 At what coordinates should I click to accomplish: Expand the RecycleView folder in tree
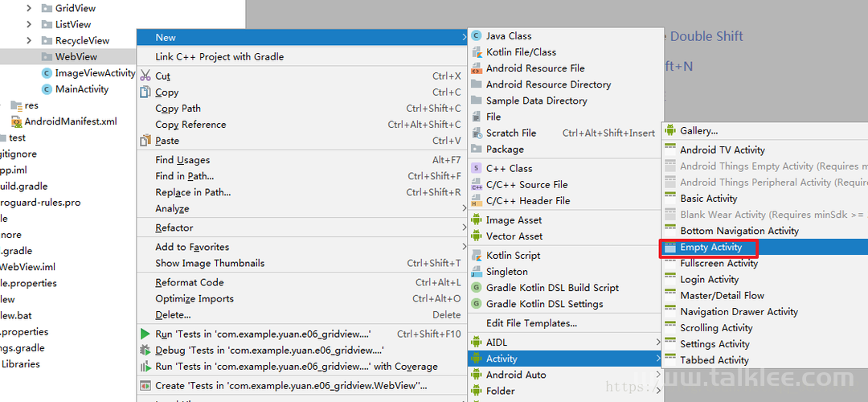(x=30, y=40)
